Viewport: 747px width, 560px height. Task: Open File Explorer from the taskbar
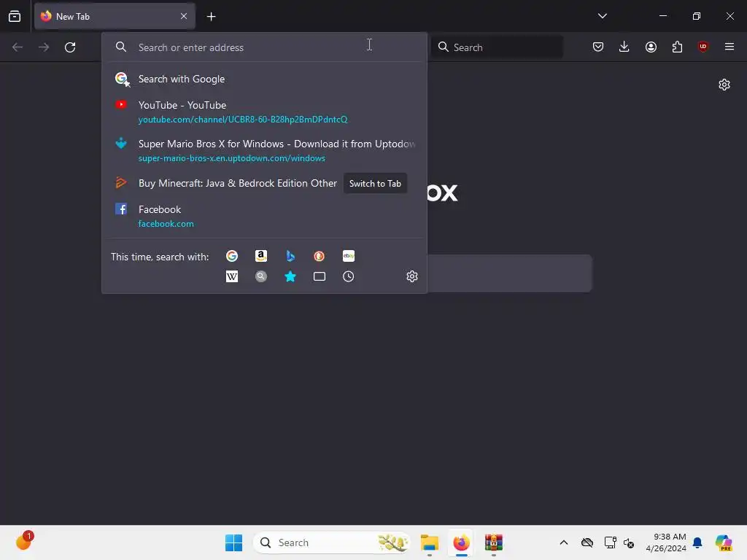click(x=429, y=542)
